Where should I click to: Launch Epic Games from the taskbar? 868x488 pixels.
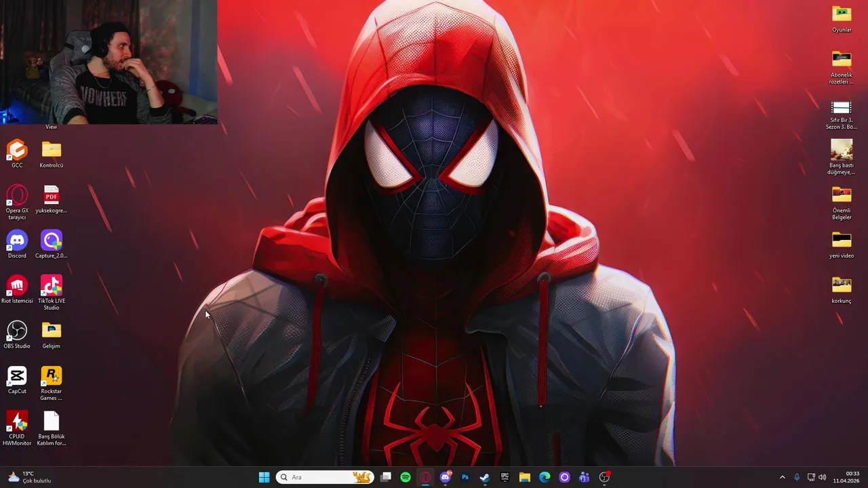[505, 477]
